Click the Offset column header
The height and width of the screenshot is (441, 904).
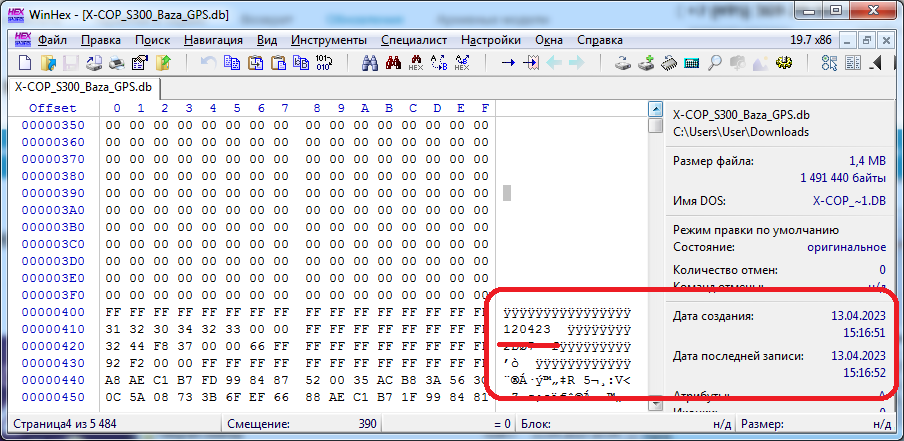[52, 108]
